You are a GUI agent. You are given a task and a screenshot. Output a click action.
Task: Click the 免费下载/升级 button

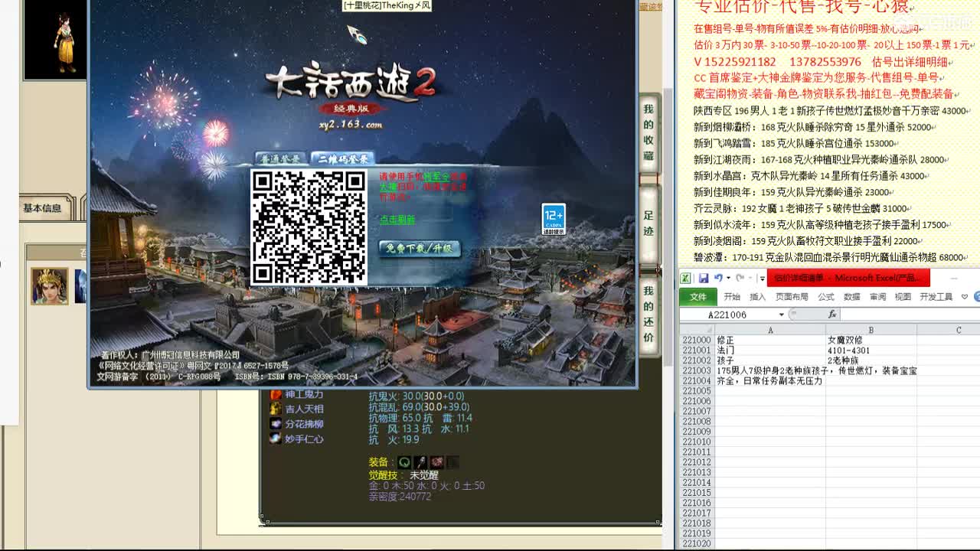420,249
